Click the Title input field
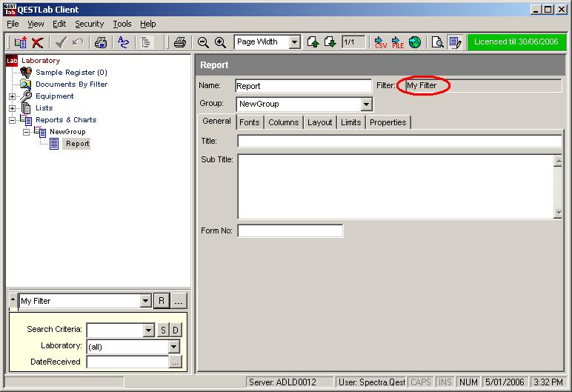Viewport: 572px width, 392px height. [399, 141]
